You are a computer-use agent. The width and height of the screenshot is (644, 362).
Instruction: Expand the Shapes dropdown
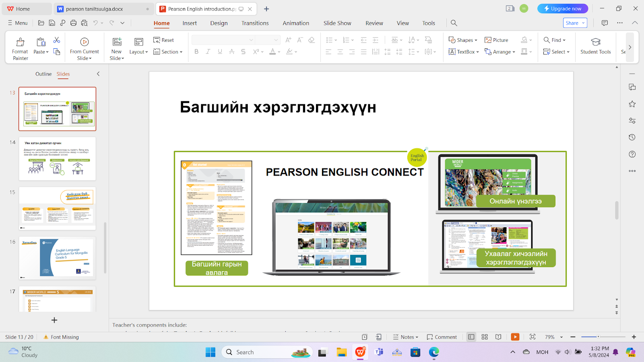pos(463,40)
